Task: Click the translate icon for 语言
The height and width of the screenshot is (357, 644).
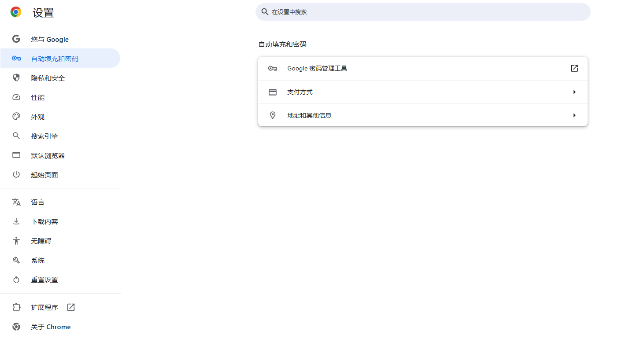Action: (x=16, y=202)
